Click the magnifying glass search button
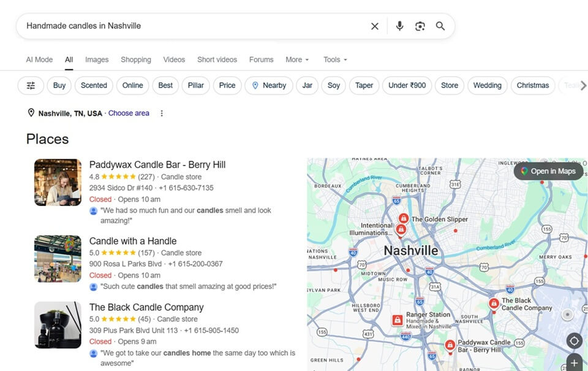Image resolution: width=588 pixels, height=371 pixels. pos(440,26)
